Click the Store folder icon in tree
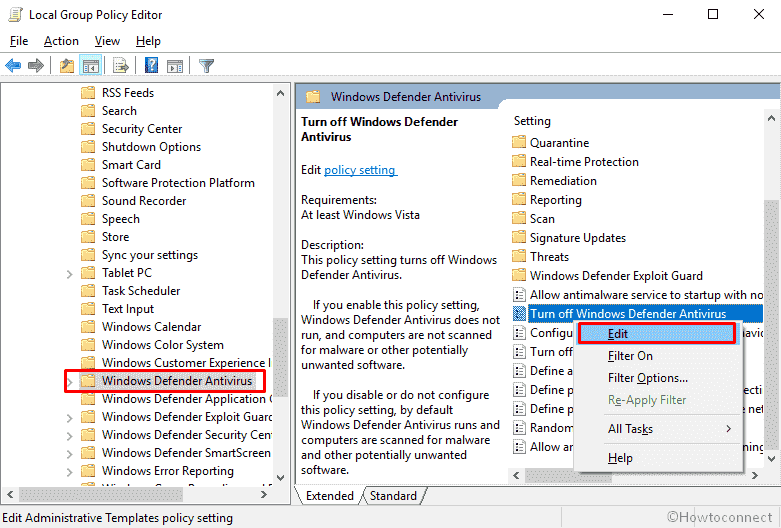This screenshot has height=528, width=781. pos(88,237)
